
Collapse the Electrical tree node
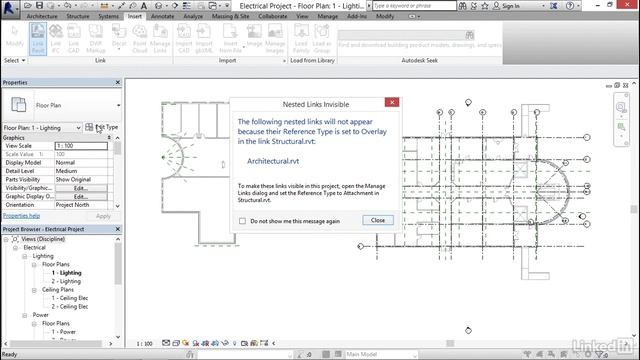coord(15,248)
